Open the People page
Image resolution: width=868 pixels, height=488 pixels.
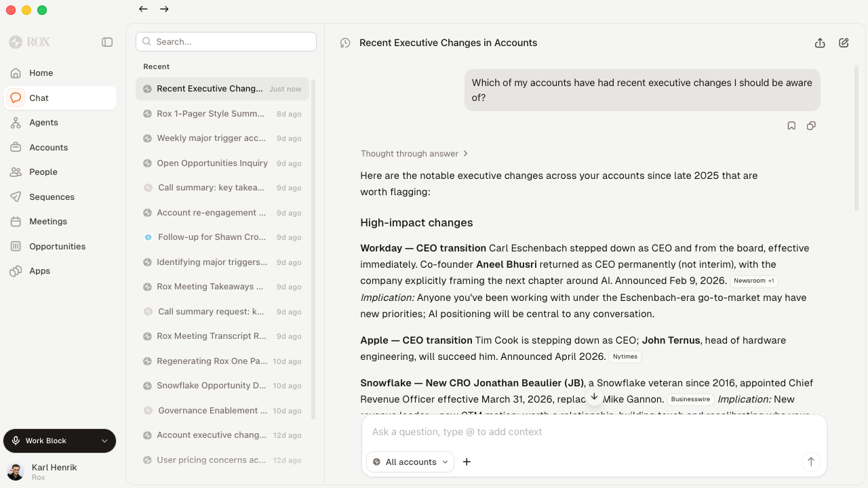pos(60,172)
